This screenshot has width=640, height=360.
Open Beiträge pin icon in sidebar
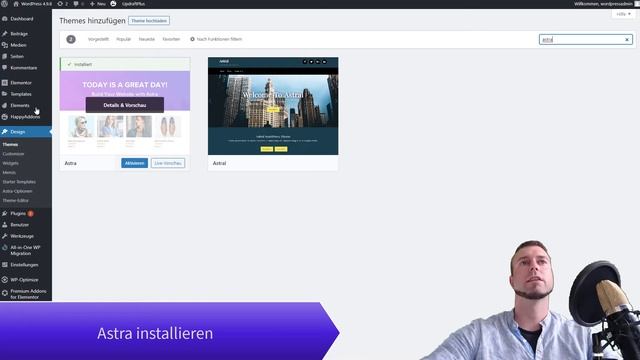(4, 33)
